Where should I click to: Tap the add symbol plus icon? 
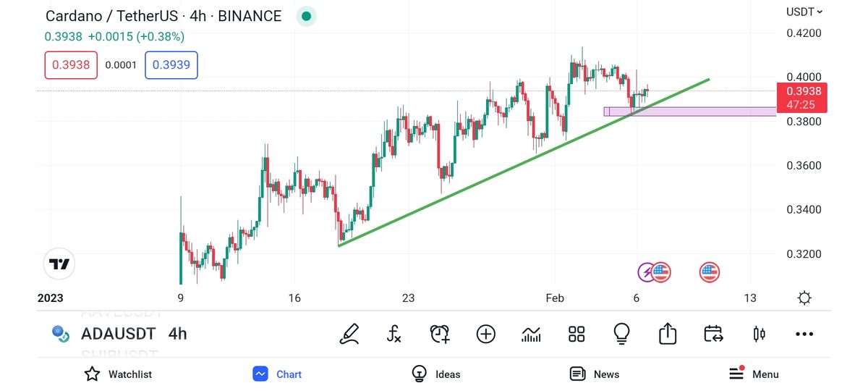pos(485,334)
